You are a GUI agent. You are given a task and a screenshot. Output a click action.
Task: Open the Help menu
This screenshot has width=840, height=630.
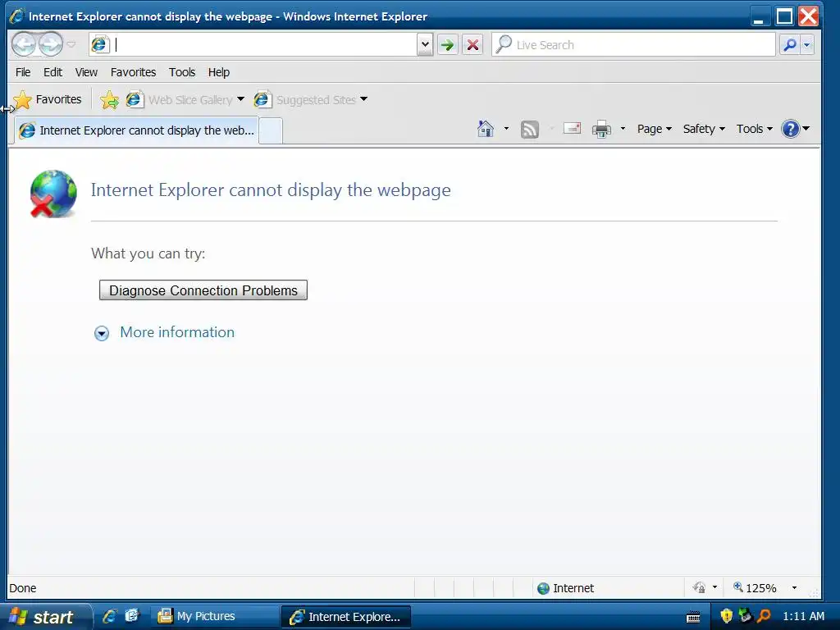click(x=218, y=72)
